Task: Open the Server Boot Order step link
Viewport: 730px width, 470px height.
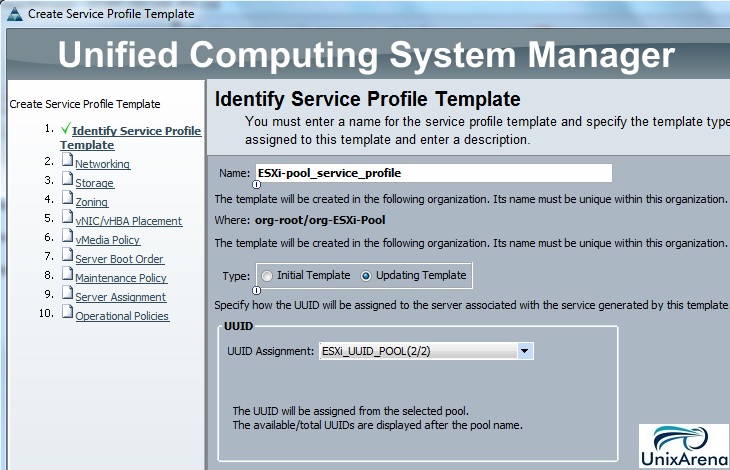Action: point(120,259)
